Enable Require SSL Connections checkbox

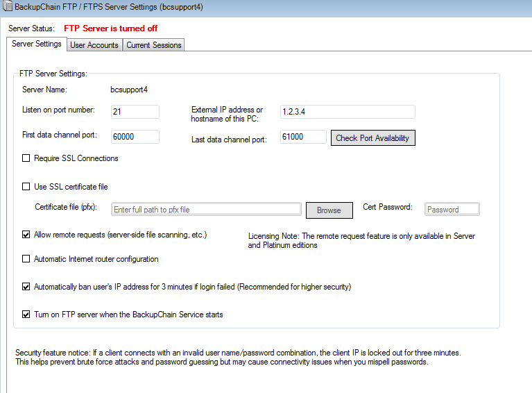click(x=26, y=158)
